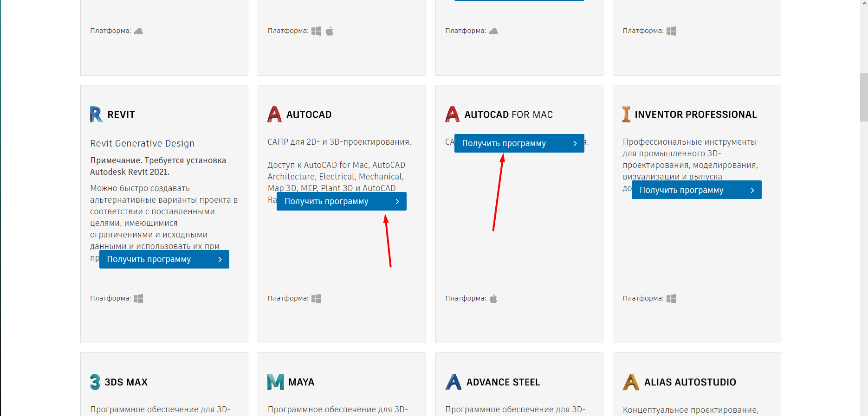
Task: Click the red AutoCAD logo icon
Action: (274, 114)
